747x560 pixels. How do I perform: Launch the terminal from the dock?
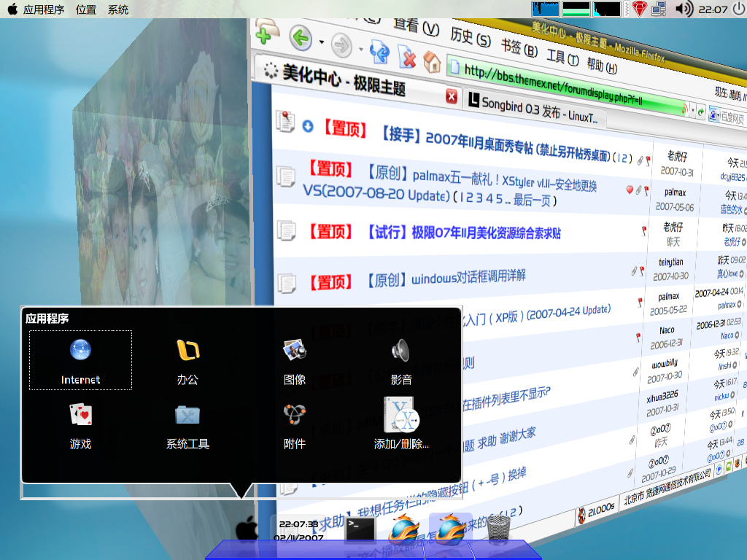(360, 529)
